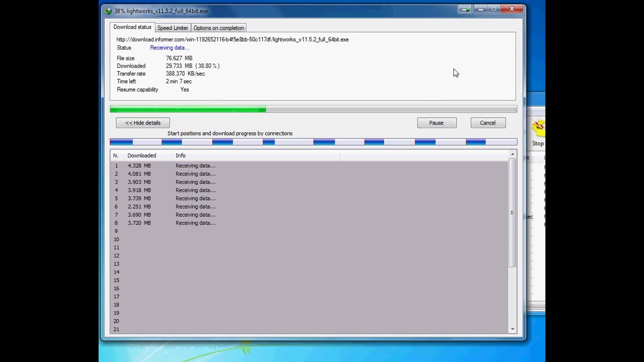Select connection 2 with 4.081 MB

point(309,173)
